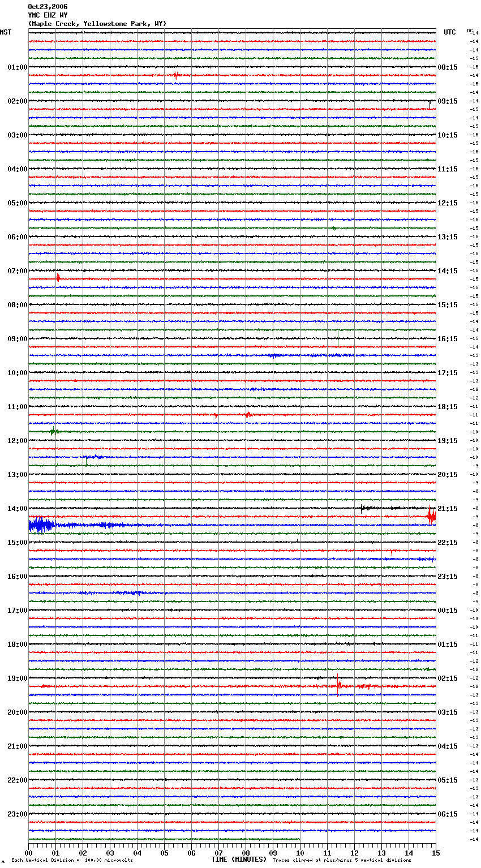Click the 00:15 UTC time label
Viewport: 481px width, 868px height.
pos(448,611)
